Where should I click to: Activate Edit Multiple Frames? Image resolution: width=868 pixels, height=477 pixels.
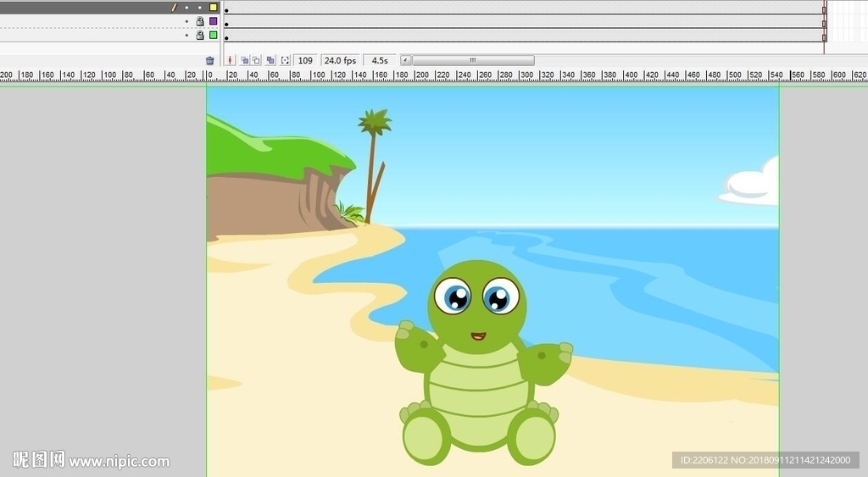pyautogui.click(x=270, y=61)
